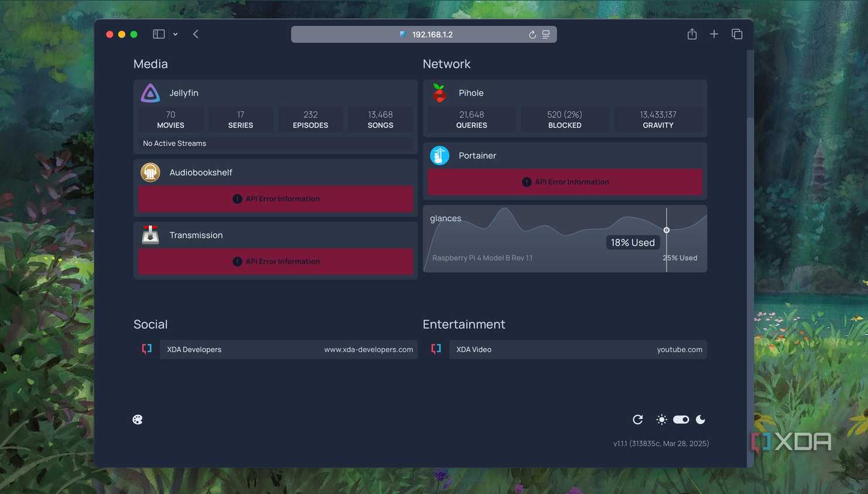868x494 pixels.
Task: Open the Jellyfin service icon
Action: click(x=150, y=93)
